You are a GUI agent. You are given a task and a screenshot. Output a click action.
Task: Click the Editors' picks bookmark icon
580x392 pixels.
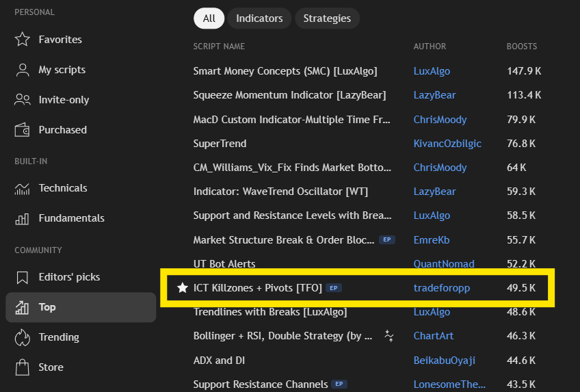click(x=22, y=277)
